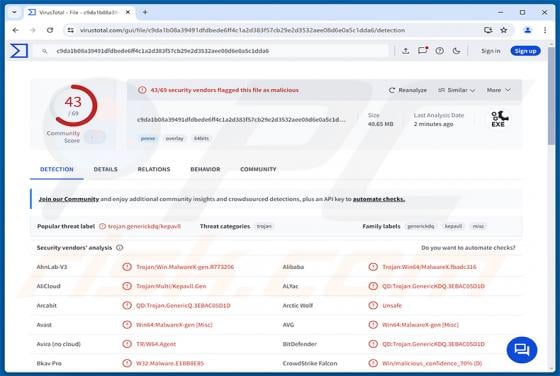Click the overlay tag
This screenshot has height=376, width=560.
pos(174,139)
